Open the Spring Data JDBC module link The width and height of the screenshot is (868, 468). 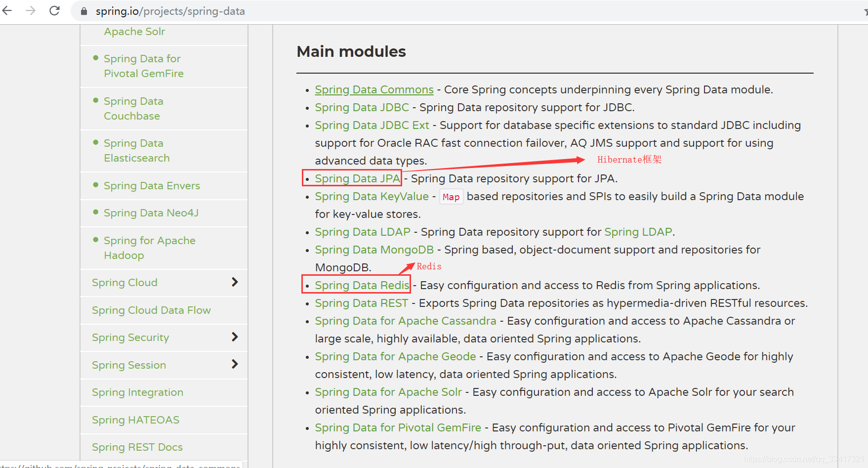362,108
